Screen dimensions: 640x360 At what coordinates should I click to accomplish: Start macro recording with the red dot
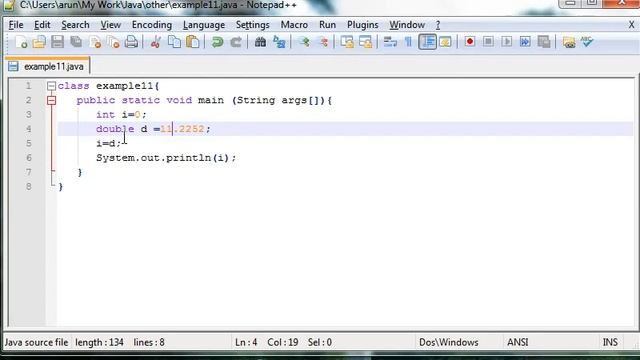pos(469,42)
